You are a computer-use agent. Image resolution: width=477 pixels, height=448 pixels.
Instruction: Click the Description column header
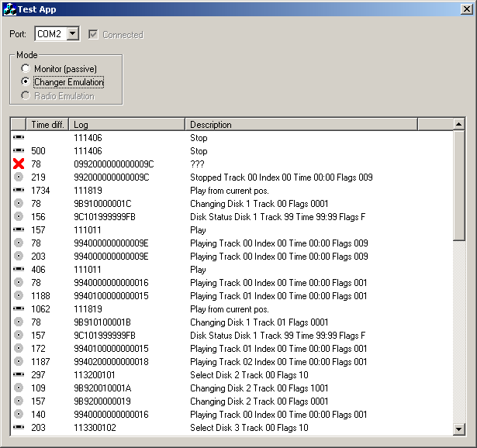tap(301, 124)
